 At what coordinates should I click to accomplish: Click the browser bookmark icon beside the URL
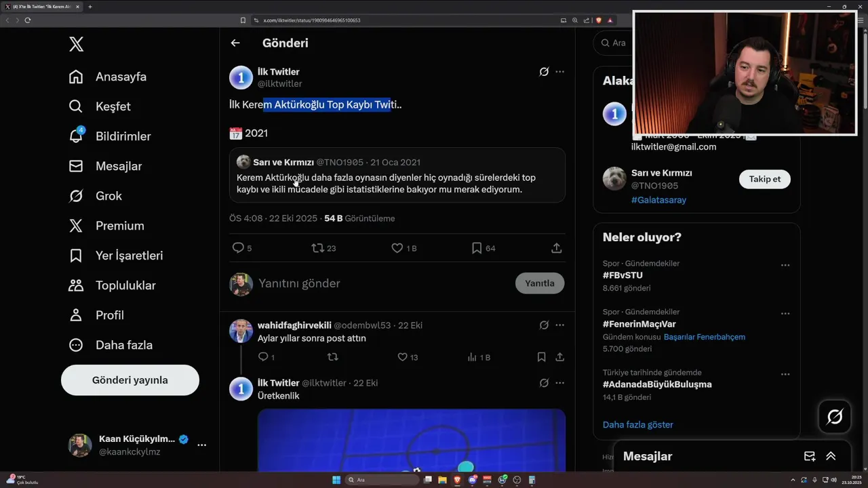pos(243,20)
